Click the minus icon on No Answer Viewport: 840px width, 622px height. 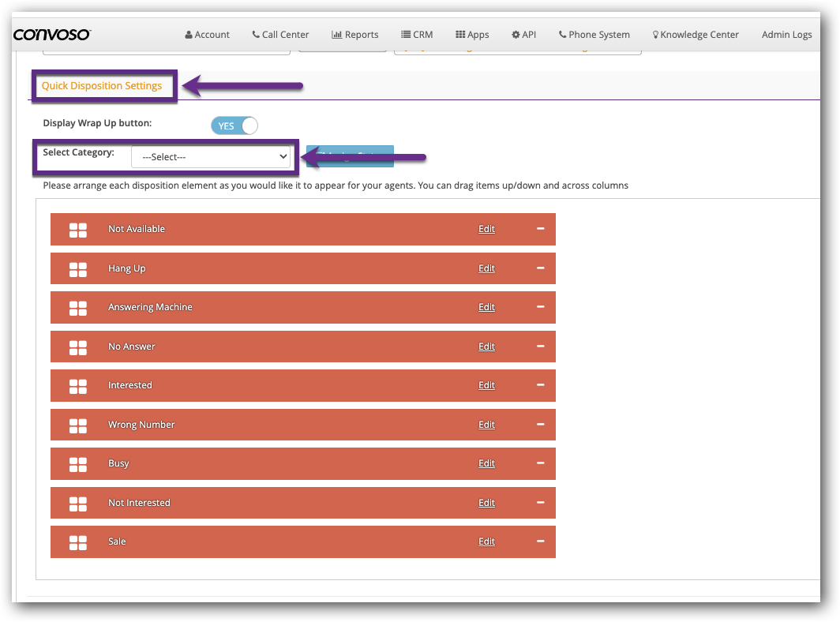coord(541,346)
